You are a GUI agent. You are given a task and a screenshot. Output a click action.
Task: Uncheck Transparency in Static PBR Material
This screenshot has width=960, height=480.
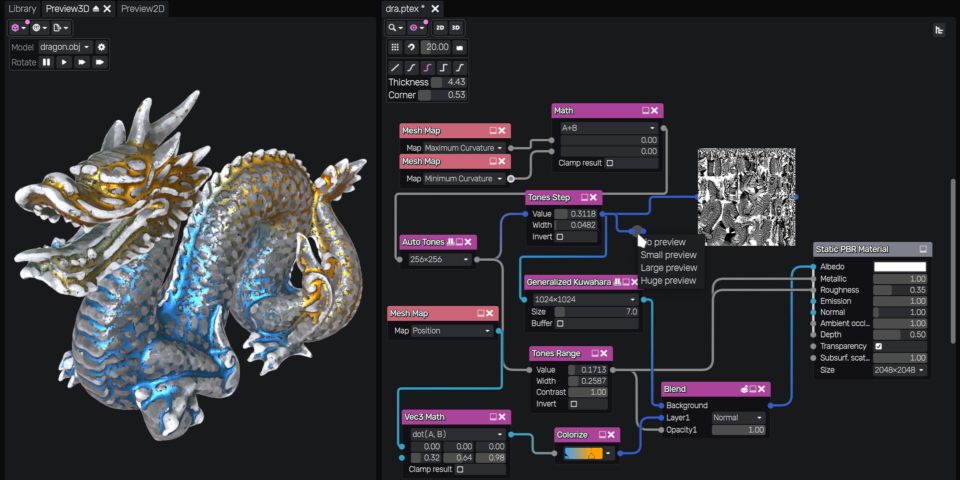[x=878, y=346]
